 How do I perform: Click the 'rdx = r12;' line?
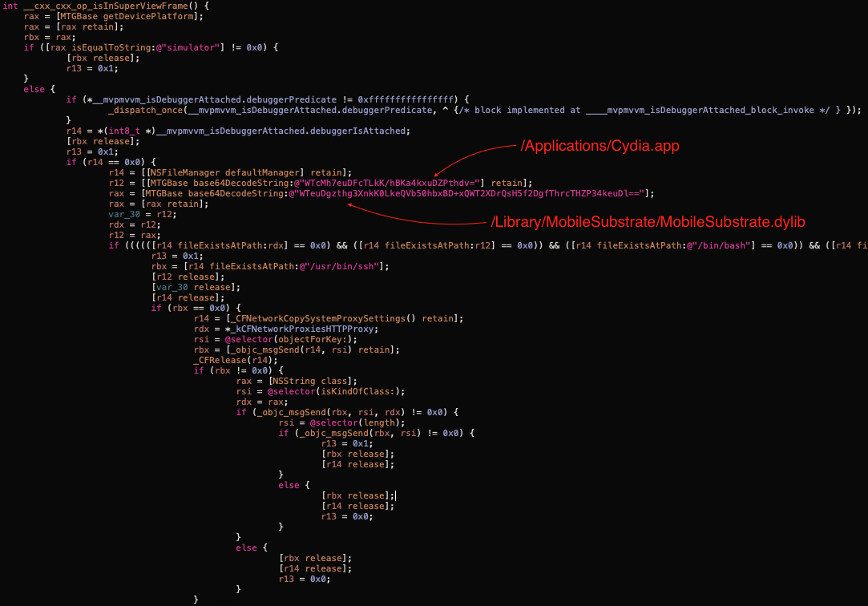coord(135,224)
